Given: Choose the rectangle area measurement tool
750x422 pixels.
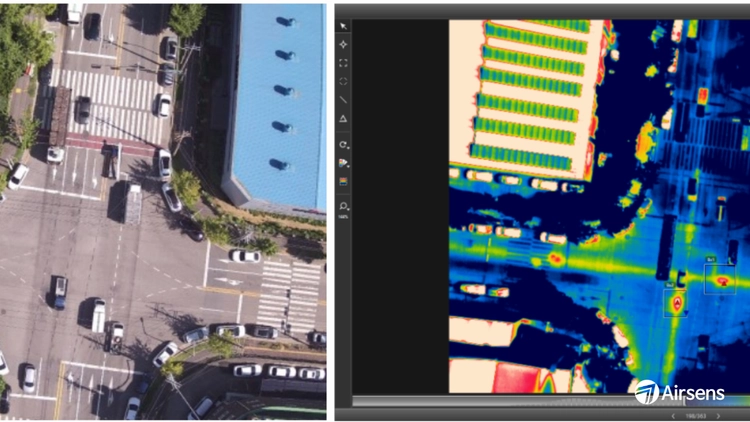Looking at the screenshot, I should 343,63.
